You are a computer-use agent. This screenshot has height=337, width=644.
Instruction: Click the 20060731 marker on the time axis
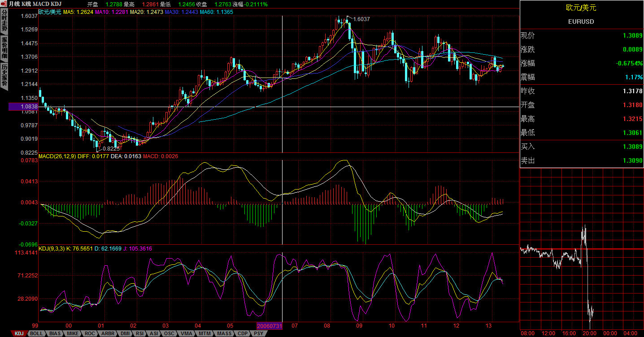(x=269, y=326)
